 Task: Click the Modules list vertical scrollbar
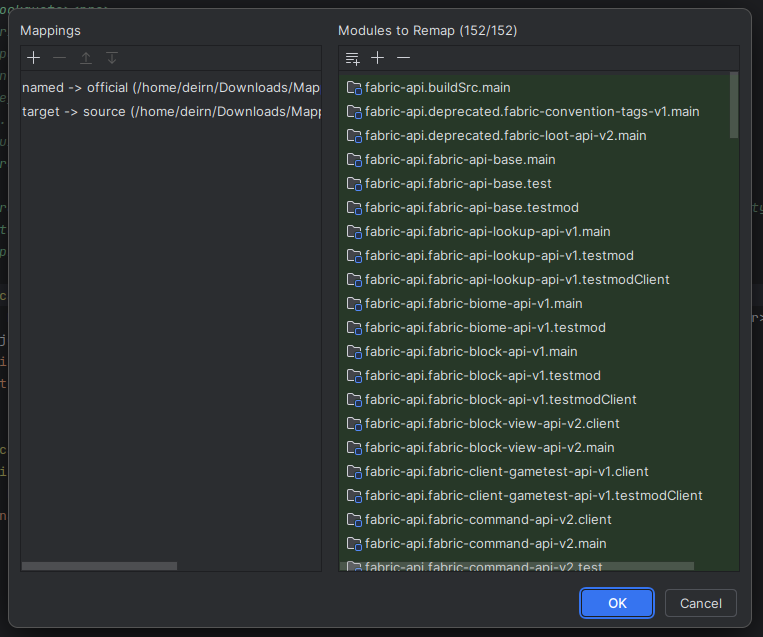click(734, 105)
